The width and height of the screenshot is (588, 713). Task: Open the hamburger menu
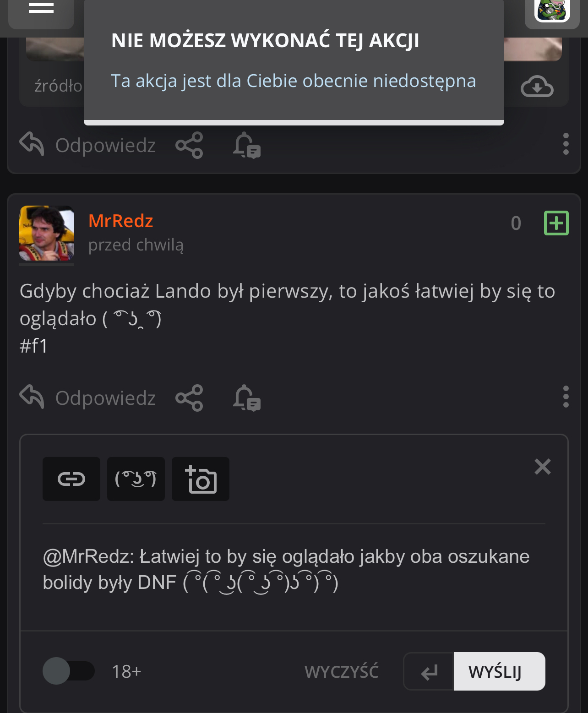click(41, 8)
